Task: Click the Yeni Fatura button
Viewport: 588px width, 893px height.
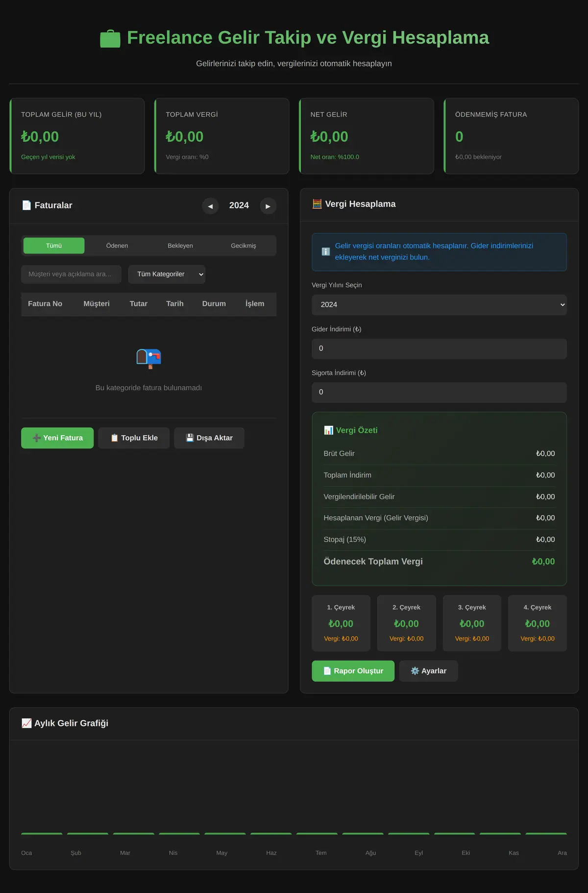Action: pos(57,438)
